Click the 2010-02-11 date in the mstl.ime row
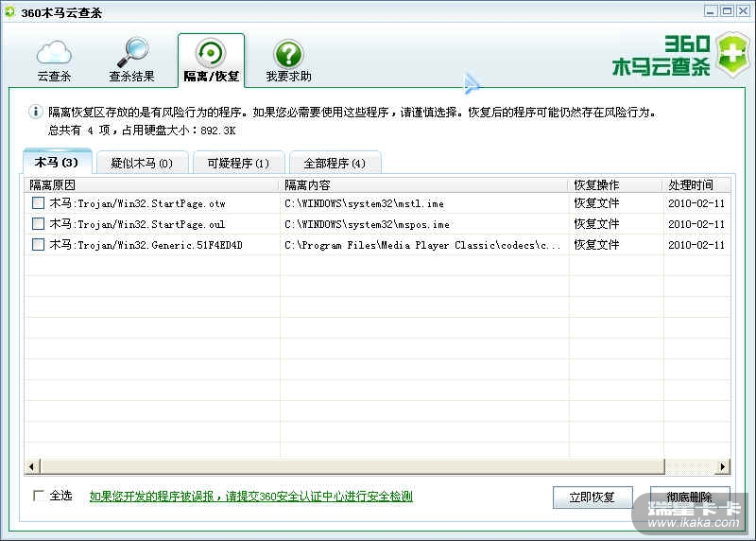 696,203
